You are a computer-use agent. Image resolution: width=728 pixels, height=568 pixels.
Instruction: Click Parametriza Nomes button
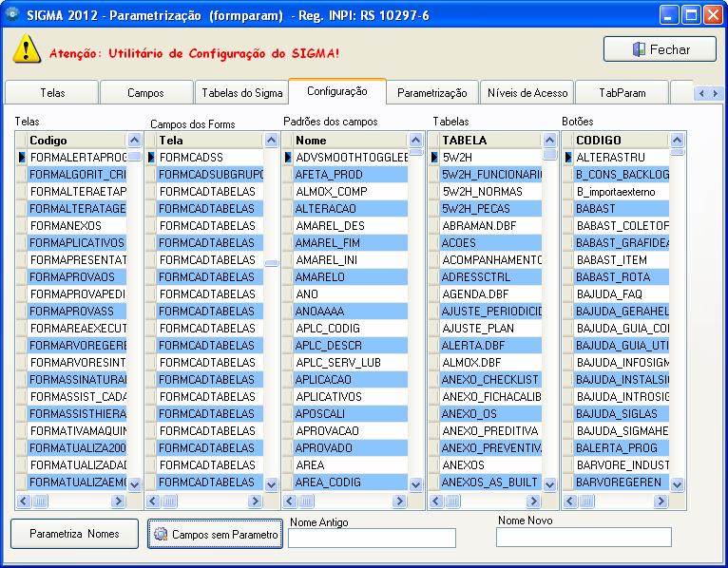(74, 534)
